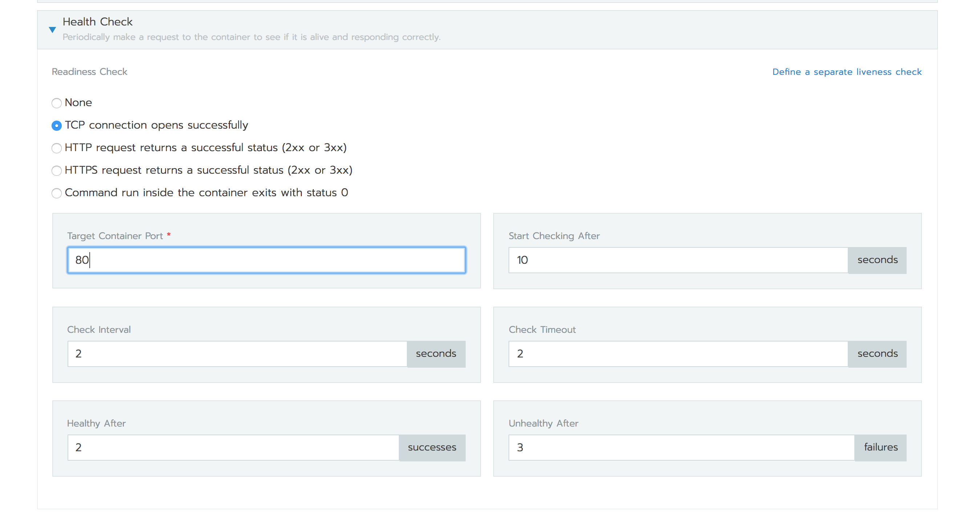
Task: Click the Check Timeout seconds button
Action: [877, 354]
